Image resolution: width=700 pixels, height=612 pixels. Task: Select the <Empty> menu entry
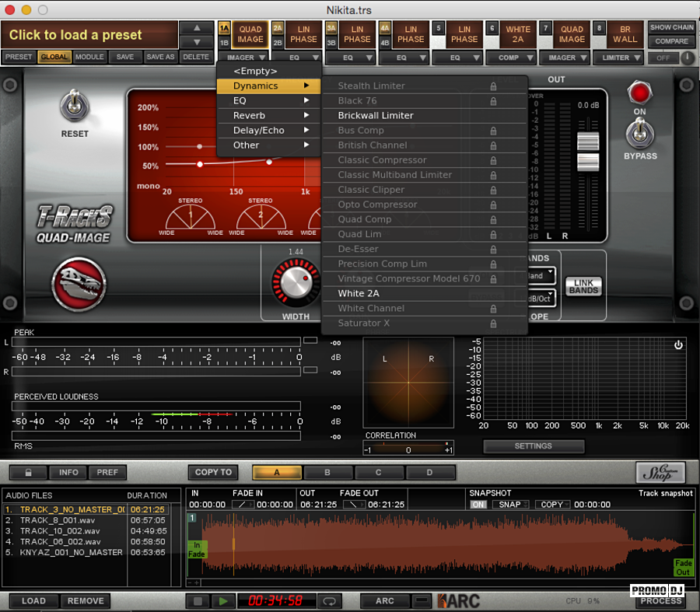[x=269, y=71]
